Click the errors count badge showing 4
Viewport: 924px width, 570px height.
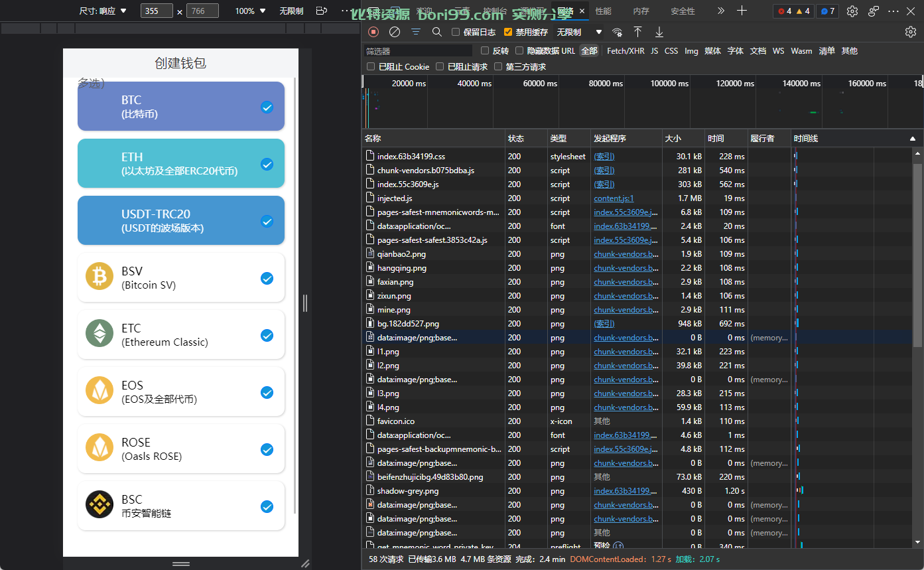tap(784, 11)
